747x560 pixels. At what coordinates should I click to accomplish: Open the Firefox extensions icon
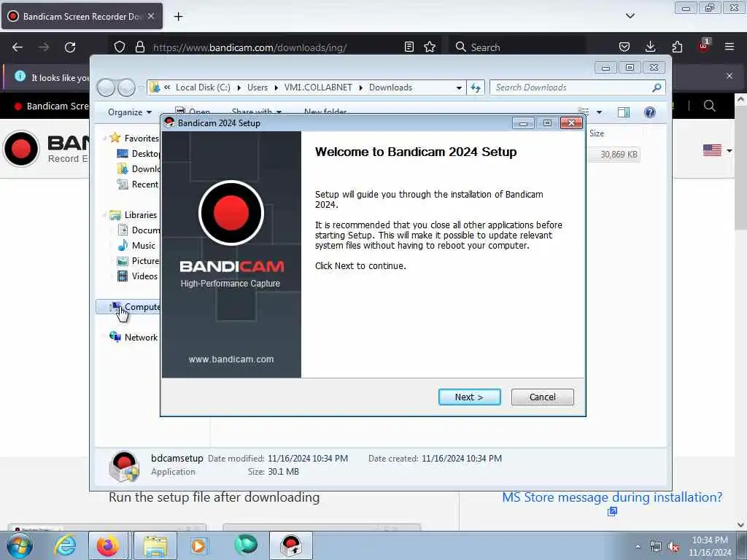pos(677,47)
